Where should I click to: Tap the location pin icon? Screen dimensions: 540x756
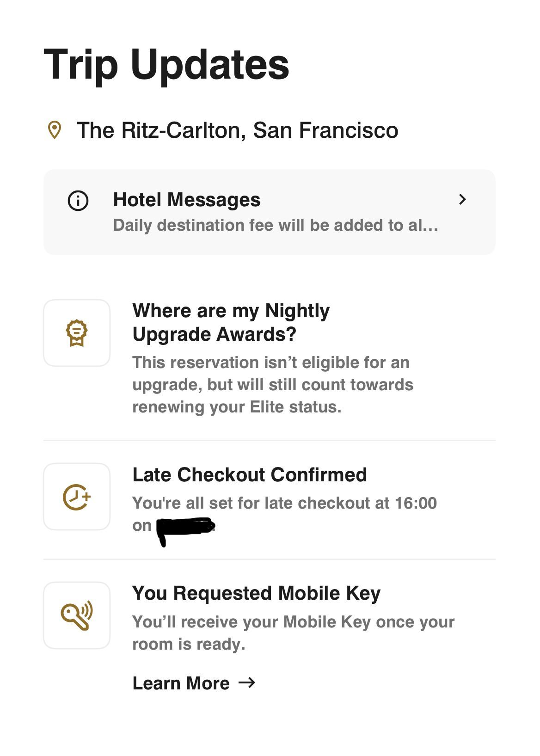pos(55,130)
